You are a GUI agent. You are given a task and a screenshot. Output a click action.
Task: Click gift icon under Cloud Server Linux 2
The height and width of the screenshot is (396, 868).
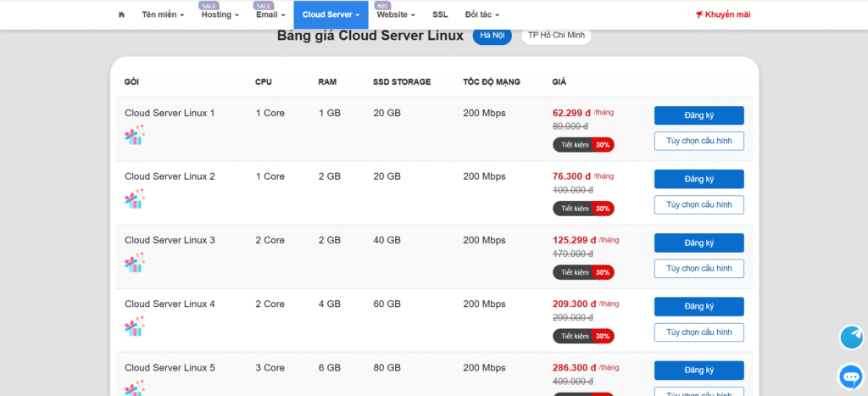click(x=135, y=198)
